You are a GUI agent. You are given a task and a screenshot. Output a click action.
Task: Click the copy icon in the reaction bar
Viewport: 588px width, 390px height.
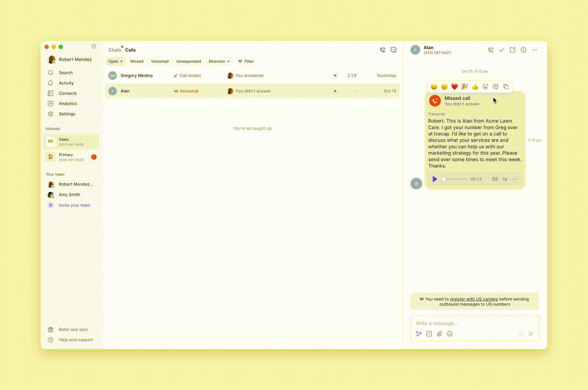[506, 86]
